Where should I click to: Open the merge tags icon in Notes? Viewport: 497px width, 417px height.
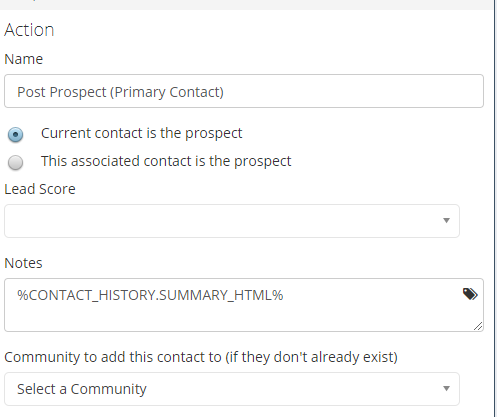click(x=470, y=294)
